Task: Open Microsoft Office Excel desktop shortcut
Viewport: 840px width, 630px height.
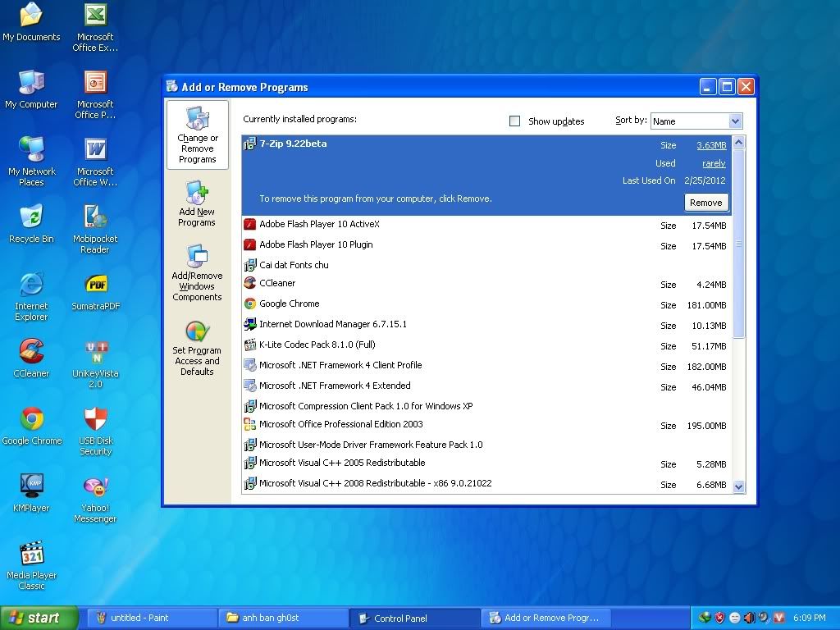Action: point(95,27)
